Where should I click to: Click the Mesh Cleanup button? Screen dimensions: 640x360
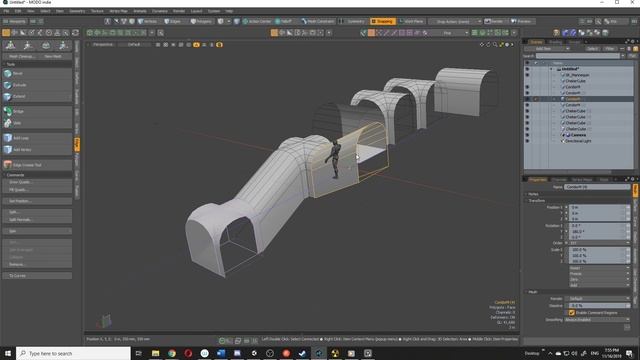click(x=21, y=56)
